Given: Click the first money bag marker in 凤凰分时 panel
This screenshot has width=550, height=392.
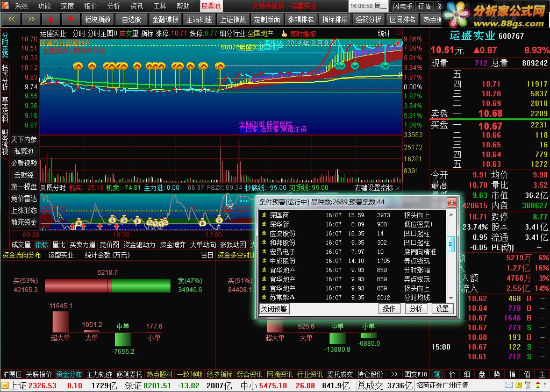Looking at the screenshot, I should (x=79, y=222).
